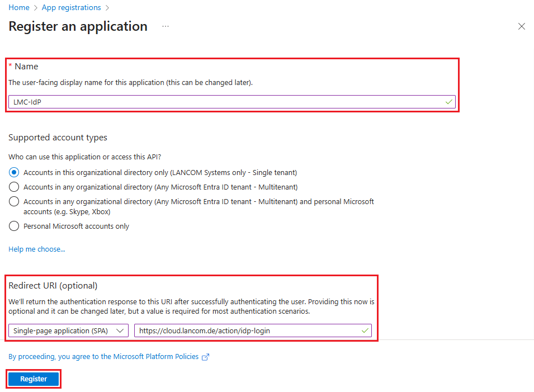This screenshot has height=392, width=534.
Task: Select single tenant organizational directory only option
Action: 15,172
